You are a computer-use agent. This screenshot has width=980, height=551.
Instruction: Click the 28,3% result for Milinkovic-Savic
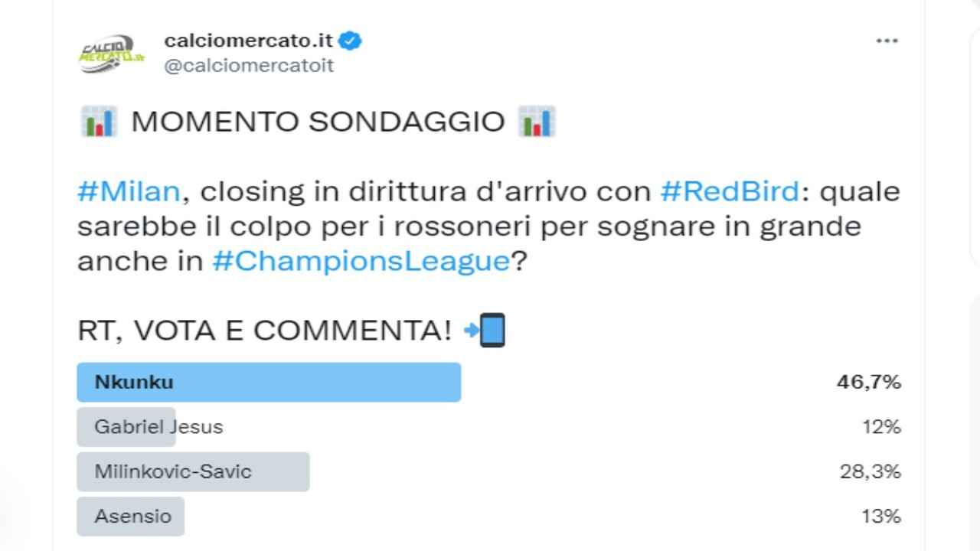[x=870, y=471]
